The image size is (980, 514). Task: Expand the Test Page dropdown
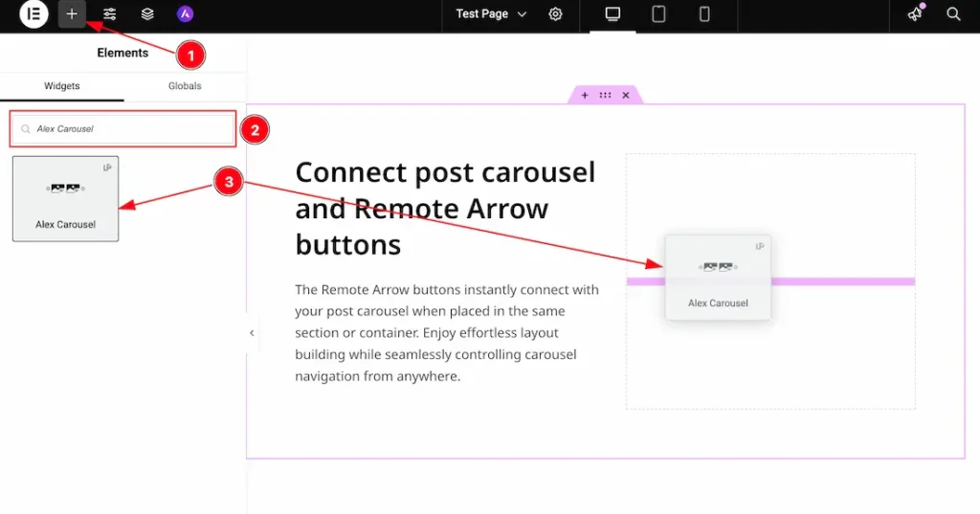pyautogui.click(x=491, y=14)
